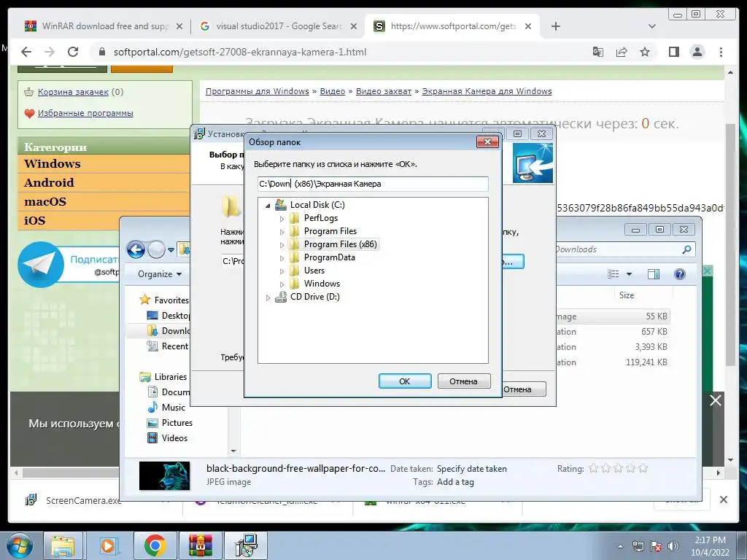Edit folder path field in Обзор папок
This screenshot has height=560, width=747.
[373, 184]
